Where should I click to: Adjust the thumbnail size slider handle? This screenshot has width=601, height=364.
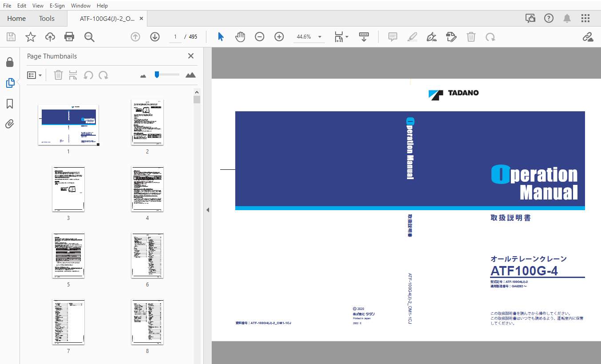pos(157,75)
